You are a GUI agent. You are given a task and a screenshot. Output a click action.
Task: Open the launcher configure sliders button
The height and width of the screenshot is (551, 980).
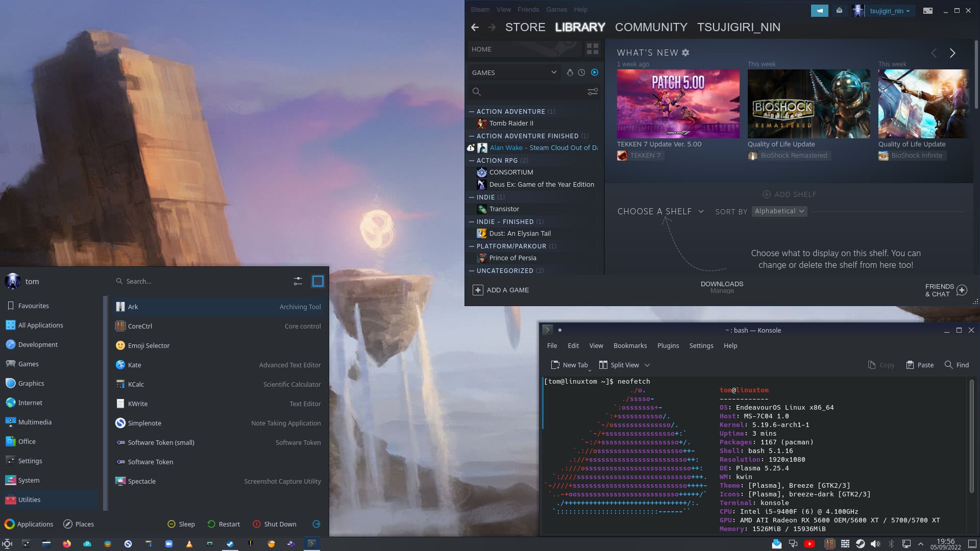(298, 281)
